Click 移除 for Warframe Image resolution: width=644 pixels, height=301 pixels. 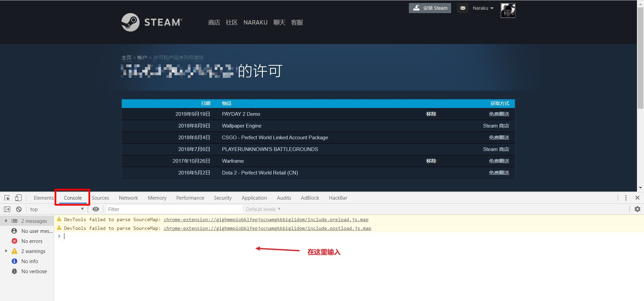[x=431, y=161]
